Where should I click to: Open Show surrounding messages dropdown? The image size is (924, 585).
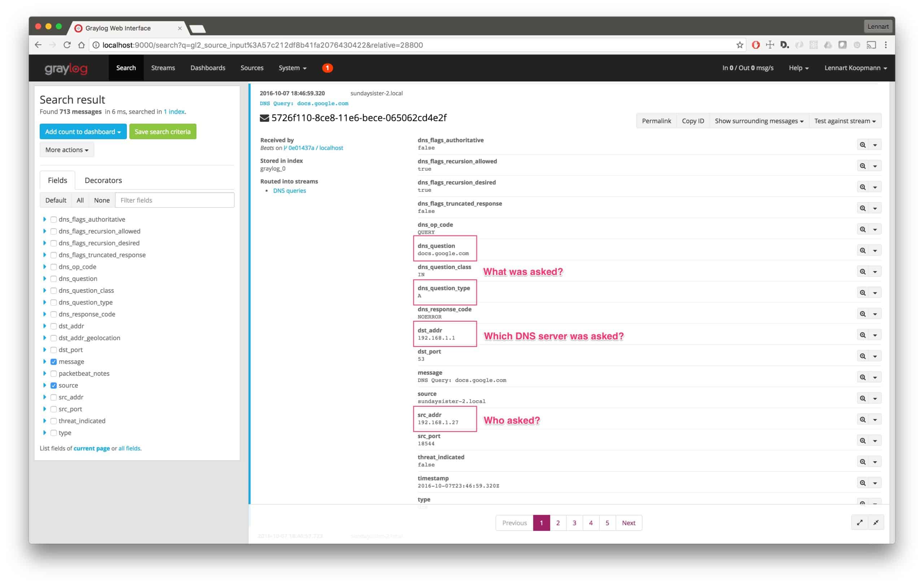point(759,121)
